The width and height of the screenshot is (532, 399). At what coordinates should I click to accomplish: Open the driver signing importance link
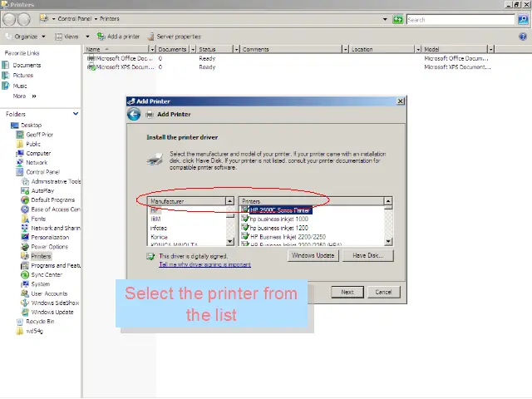pyautogui.click(x=205, y=264)
